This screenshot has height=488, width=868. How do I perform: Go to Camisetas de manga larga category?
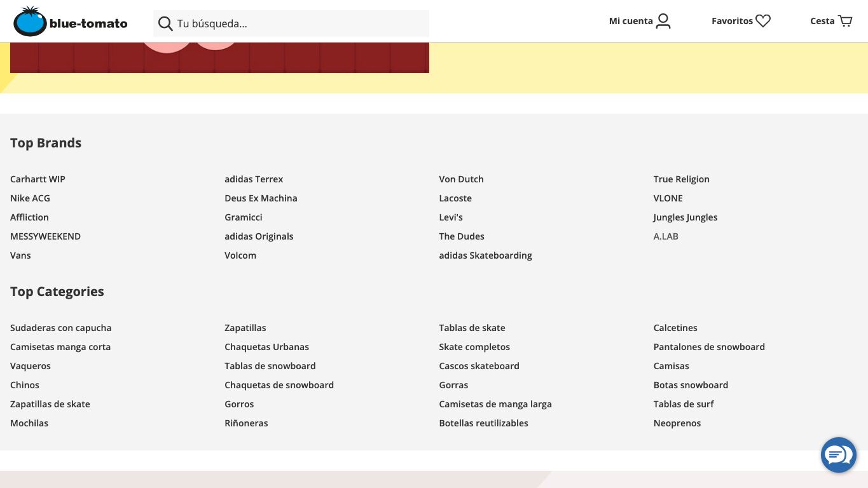(495, 404)
